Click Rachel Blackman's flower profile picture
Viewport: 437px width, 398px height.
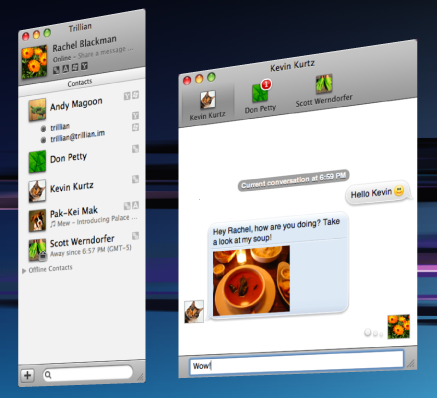[x=34, y=62]
